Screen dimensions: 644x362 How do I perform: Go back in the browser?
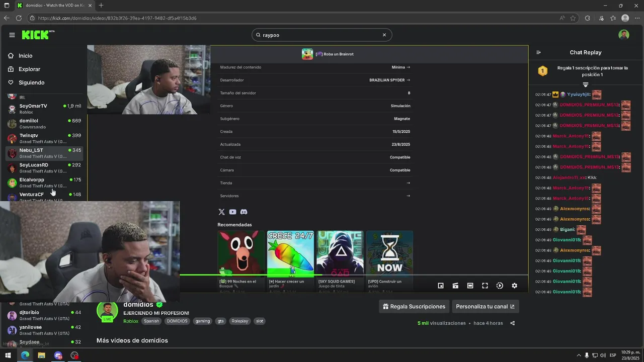[7, 18]
